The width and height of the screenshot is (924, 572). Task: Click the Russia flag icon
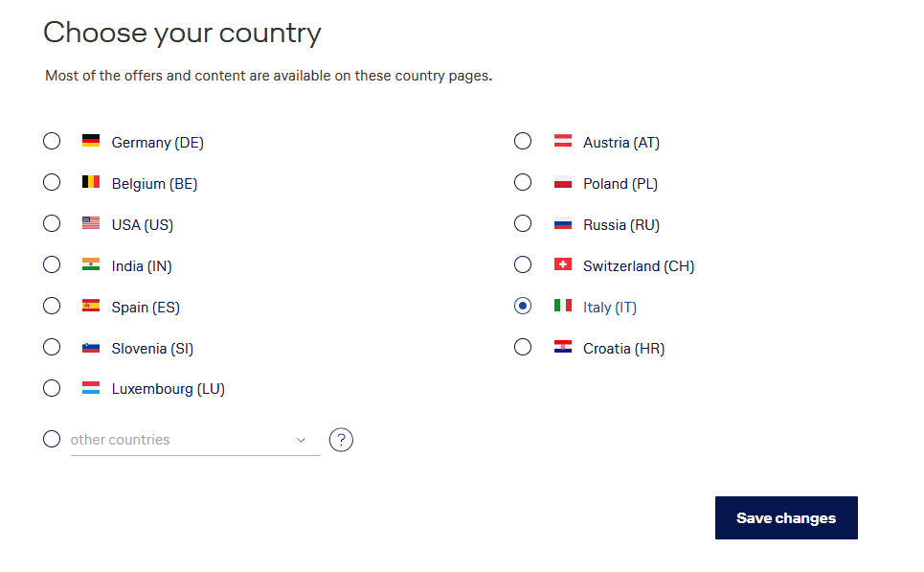coord(563,223)
